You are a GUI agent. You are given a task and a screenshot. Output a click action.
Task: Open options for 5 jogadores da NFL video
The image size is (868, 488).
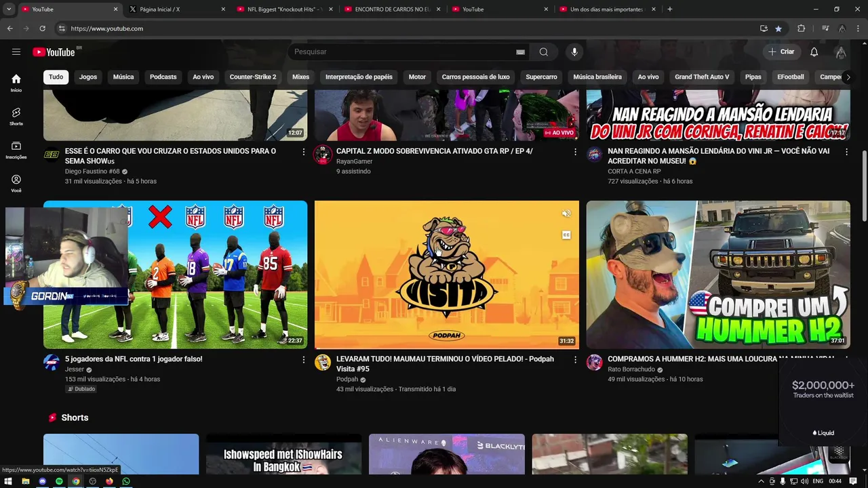click(x=303, y=360)
